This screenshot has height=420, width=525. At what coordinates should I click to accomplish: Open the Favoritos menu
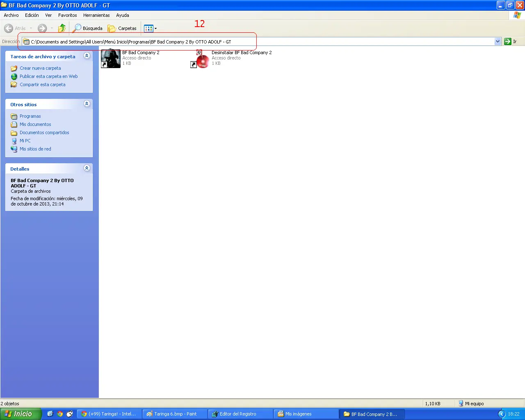[x=68, y=15]
